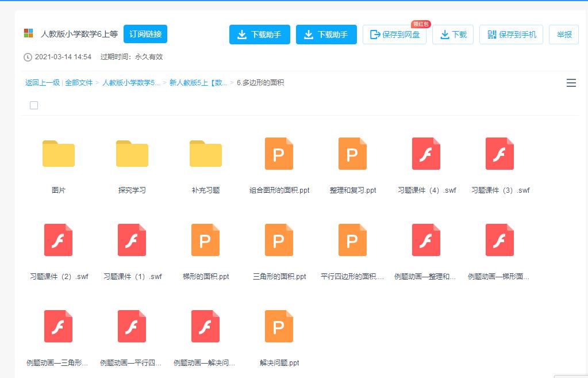The width and height of the screenshot is (588, 378).
Task: Switch view mode with the hamburger list icon
Action: click(x=571, y=83)
